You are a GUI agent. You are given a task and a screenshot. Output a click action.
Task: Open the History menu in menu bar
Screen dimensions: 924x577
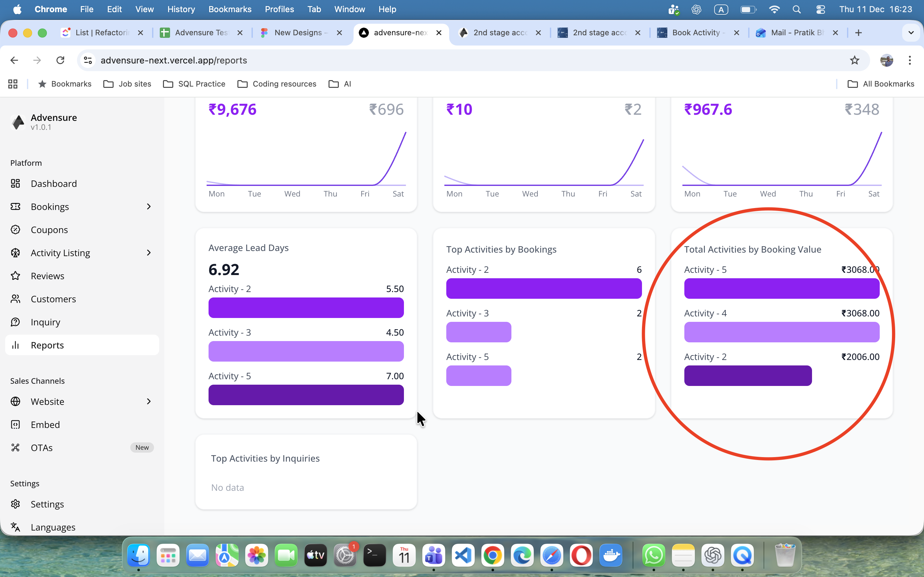point(181,9)
